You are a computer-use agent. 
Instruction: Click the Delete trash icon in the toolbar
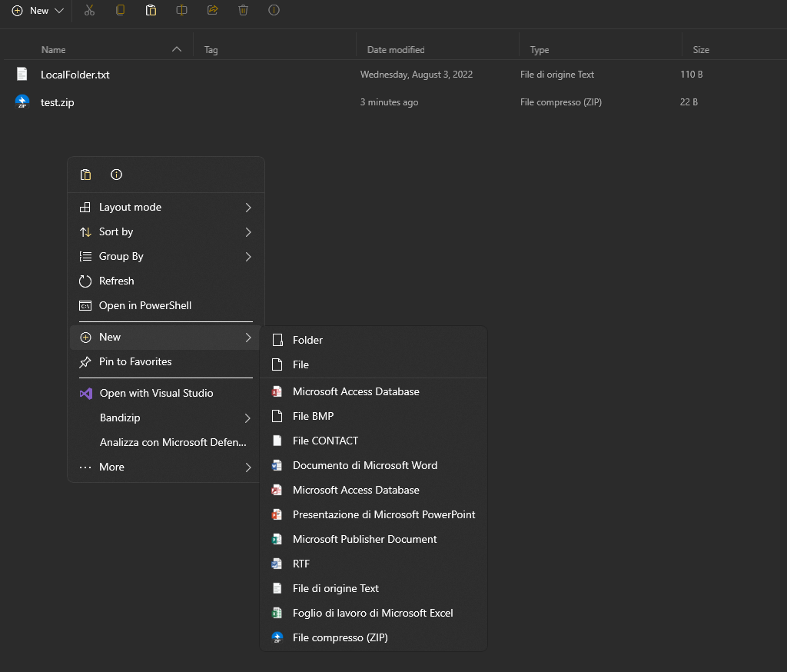tap(243, 10)
